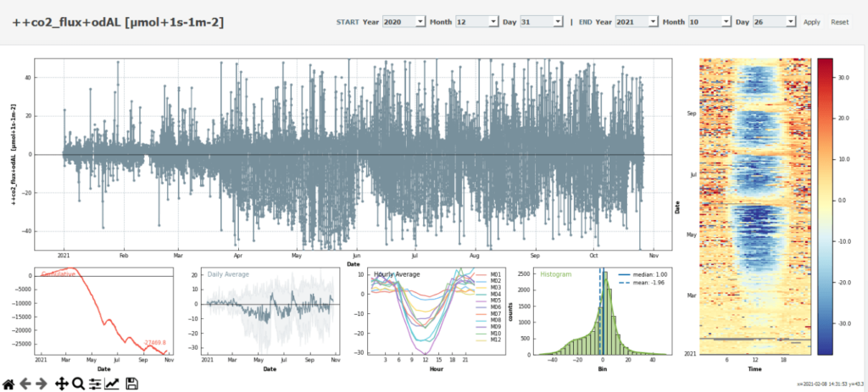Viewport: 868px width, 392px height.
Task: Click the date-time heatmap plot
Action: [x=755, y=206]
